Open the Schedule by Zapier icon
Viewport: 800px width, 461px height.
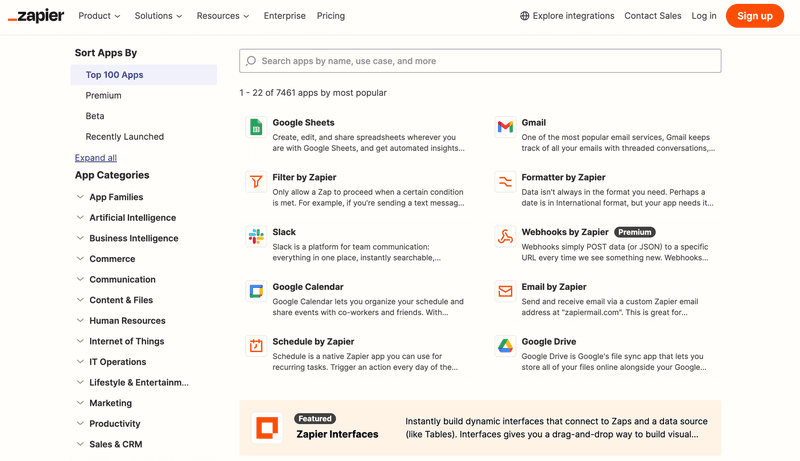tap(256, 346)
